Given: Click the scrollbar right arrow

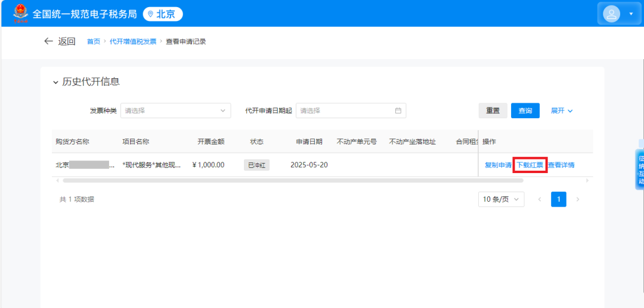Looking at the screenshot, I should [x=587, y=180].
